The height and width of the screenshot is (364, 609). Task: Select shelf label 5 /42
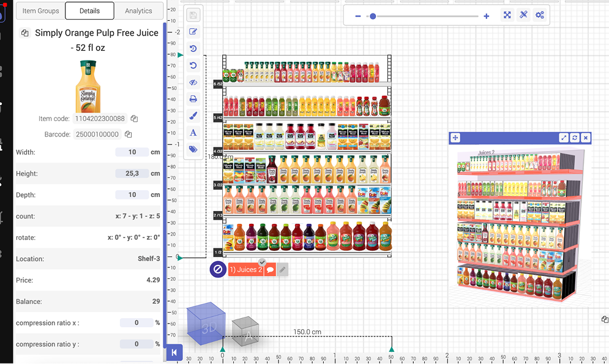[x=218, y=117]
